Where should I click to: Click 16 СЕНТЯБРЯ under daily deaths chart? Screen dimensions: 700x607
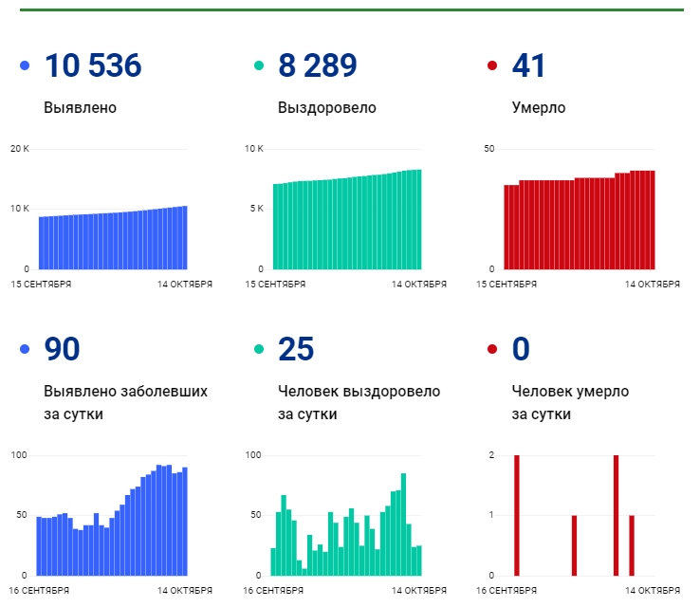tap(507, 591)
